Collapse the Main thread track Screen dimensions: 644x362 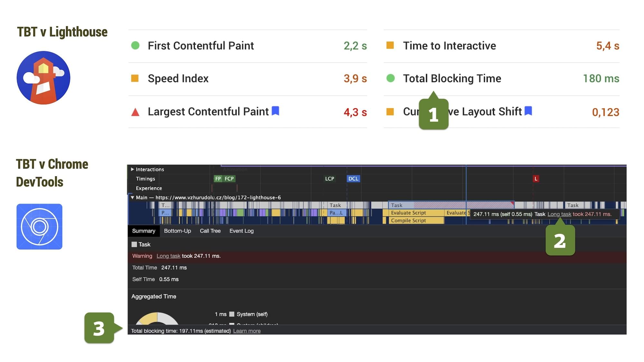[x=132, y=198]
